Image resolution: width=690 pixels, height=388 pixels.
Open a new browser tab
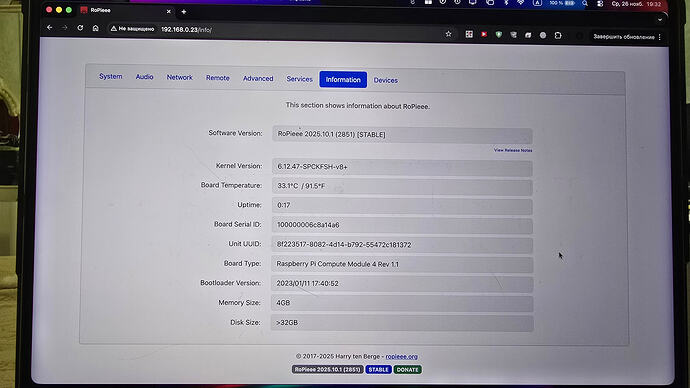point(184,12)
